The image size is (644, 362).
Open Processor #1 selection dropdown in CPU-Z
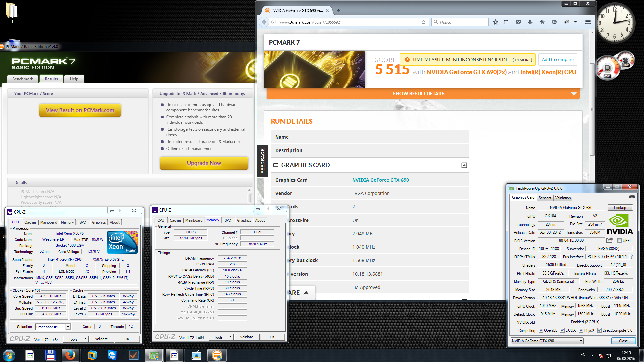[53, 327]
